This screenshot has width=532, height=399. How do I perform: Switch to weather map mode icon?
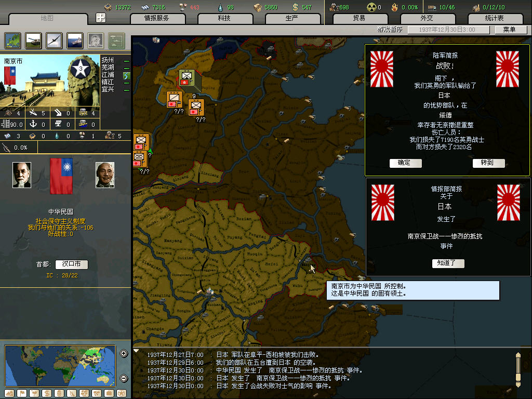click(x=34, y=393)
